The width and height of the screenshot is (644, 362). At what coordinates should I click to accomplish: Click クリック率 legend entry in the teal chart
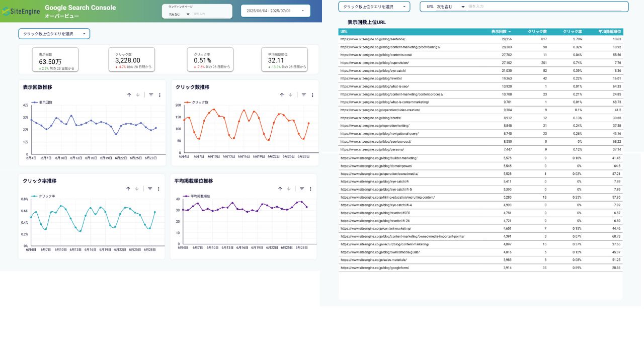point(43,196)
